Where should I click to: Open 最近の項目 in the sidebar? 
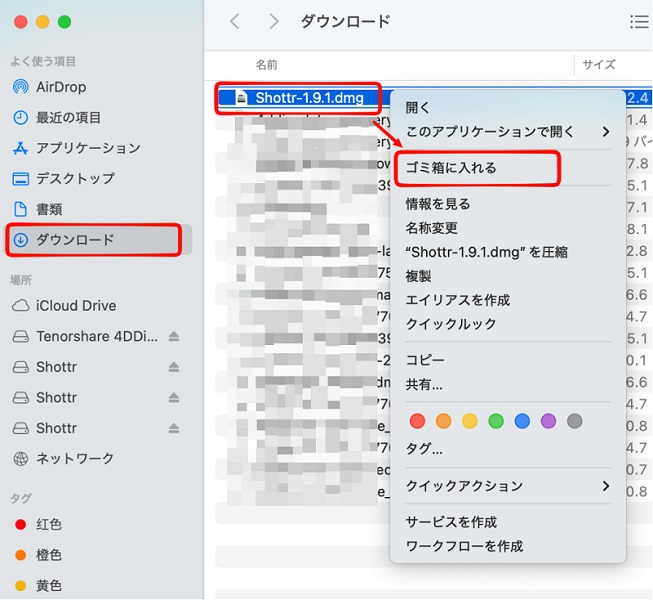pyautogui.click(x=68, y=118)
